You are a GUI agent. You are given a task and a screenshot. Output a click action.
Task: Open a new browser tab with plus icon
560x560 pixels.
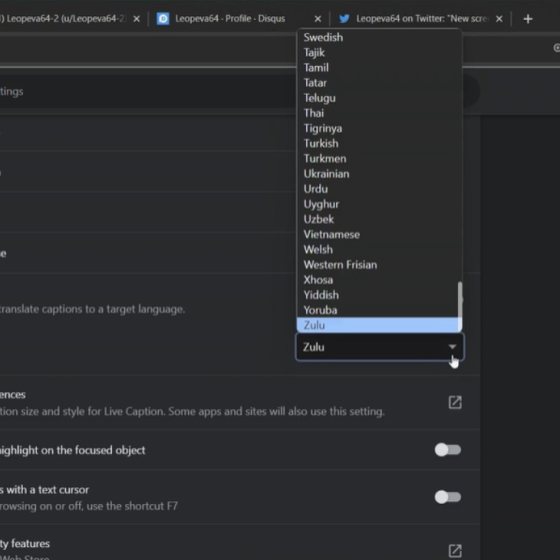528,19
